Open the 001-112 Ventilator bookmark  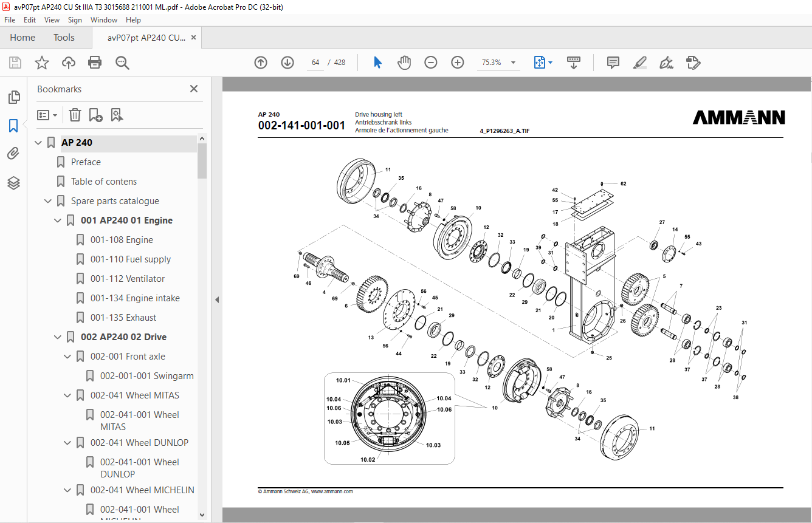(128, 279)
